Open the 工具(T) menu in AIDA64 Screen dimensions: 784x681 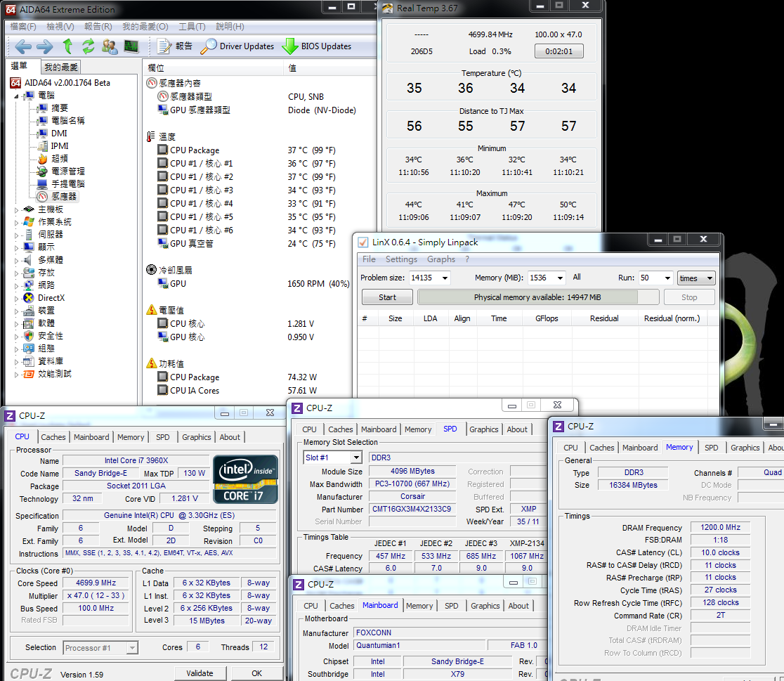click(x=192, y=27)
